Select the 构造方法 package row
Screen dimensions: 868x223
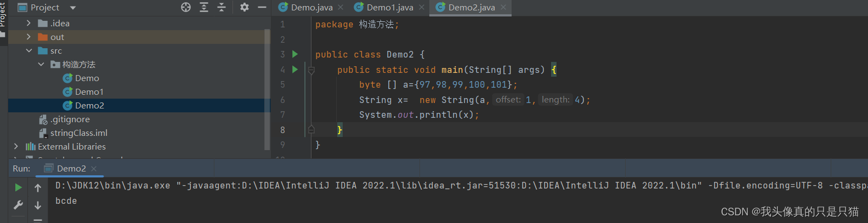click(x=136, y=64)
